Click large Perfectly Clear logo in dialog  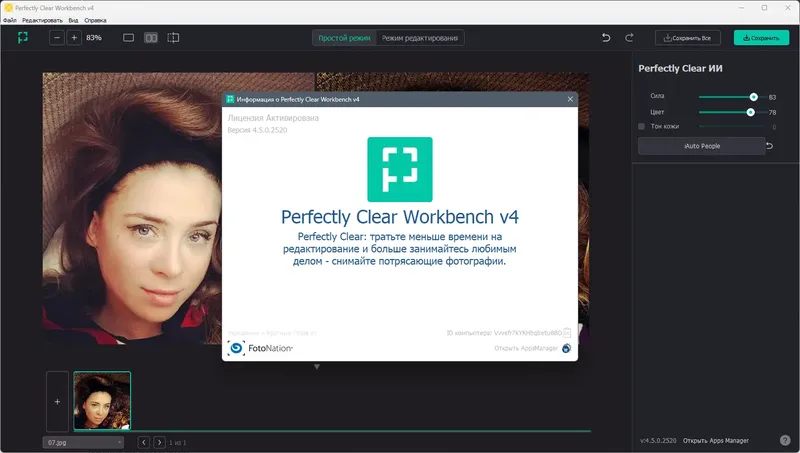point(400,169)
